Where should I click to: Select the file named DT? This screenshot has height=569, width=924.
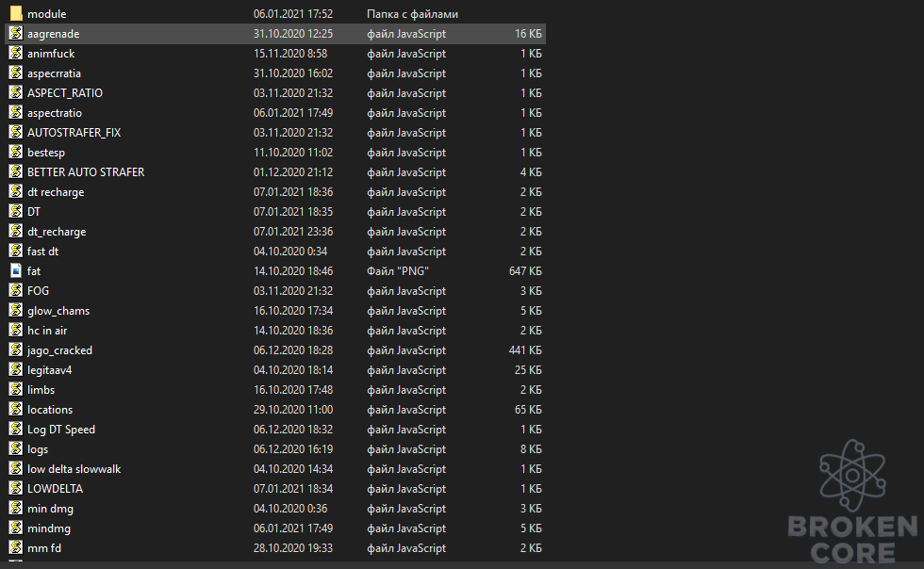coord(34,211)
